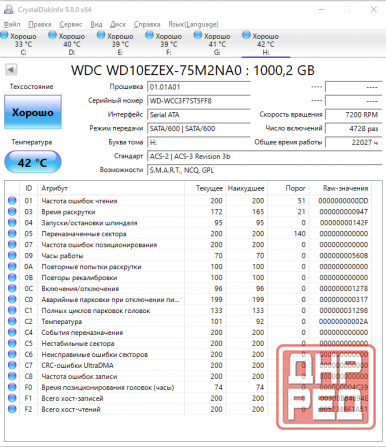Click the 7200 RPM rotation speed field

point(353,115)
